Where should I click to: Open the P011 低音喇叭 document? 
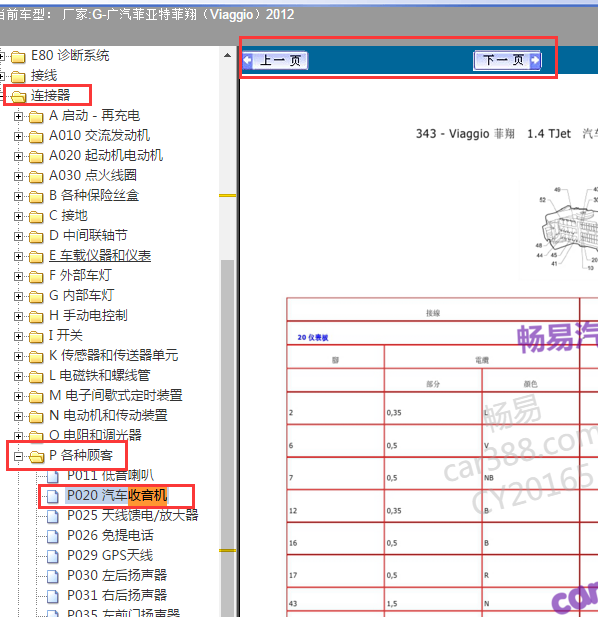[110, 475]
